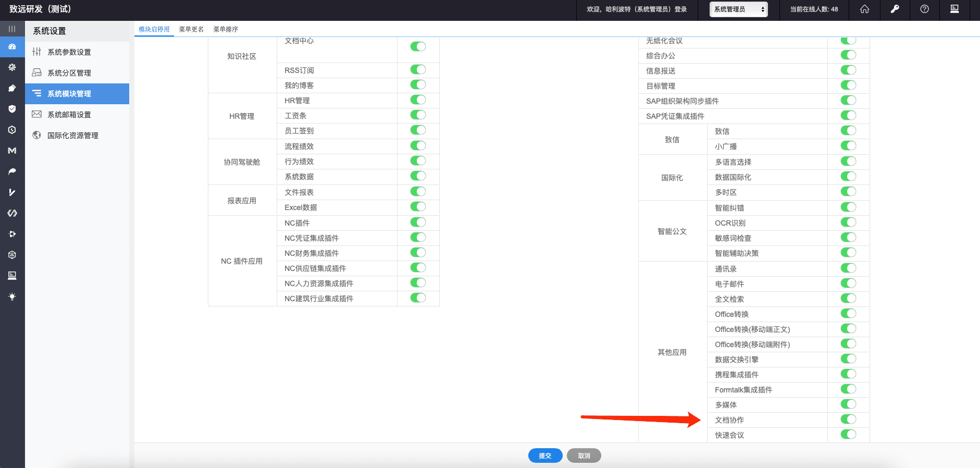Click the curved share-arrow icon in left rail

12,171
